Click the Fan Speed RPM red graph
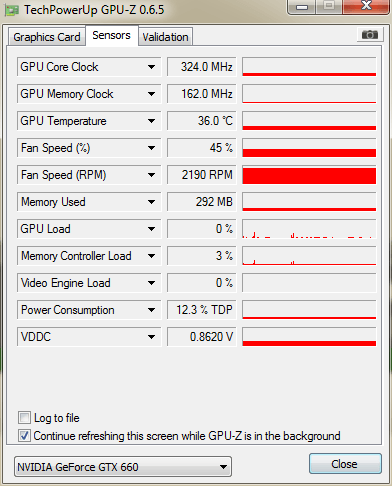Image resolution: width=392 pixels, height=486 pixels. coord(309,175)
